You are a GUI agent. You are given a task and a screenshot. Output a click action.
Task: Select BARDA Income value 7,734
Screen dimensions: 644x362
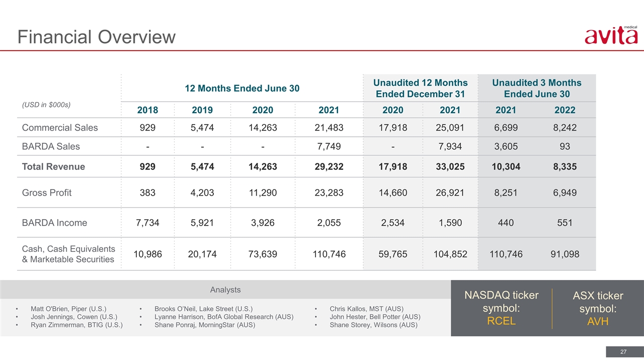tap(147, 223)
